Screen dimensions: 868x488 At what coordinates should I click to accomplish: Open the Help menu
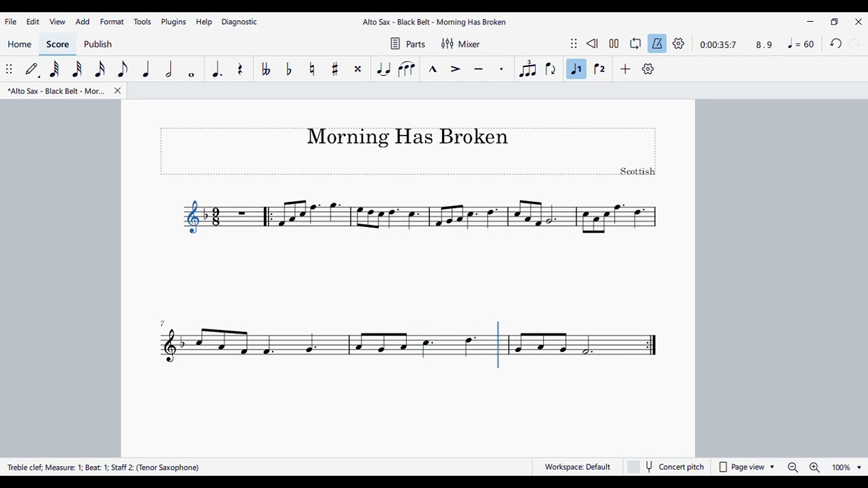(x=204, y=22)
